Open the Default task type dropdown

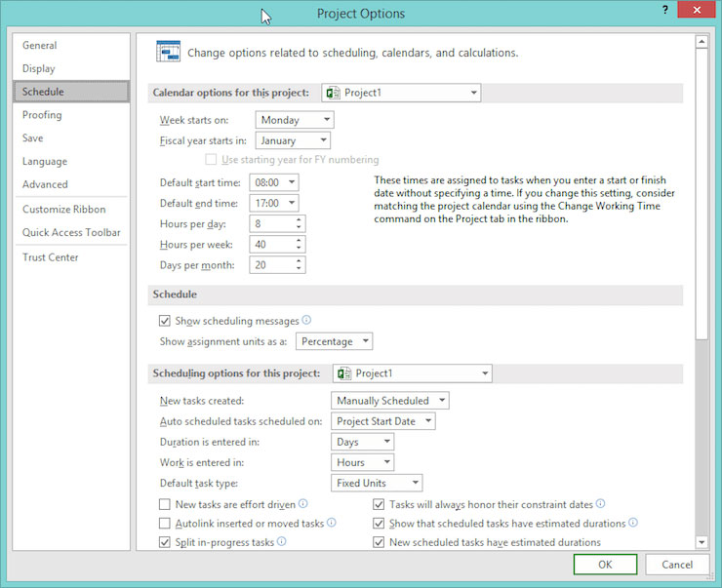click(x=377, y=483)
